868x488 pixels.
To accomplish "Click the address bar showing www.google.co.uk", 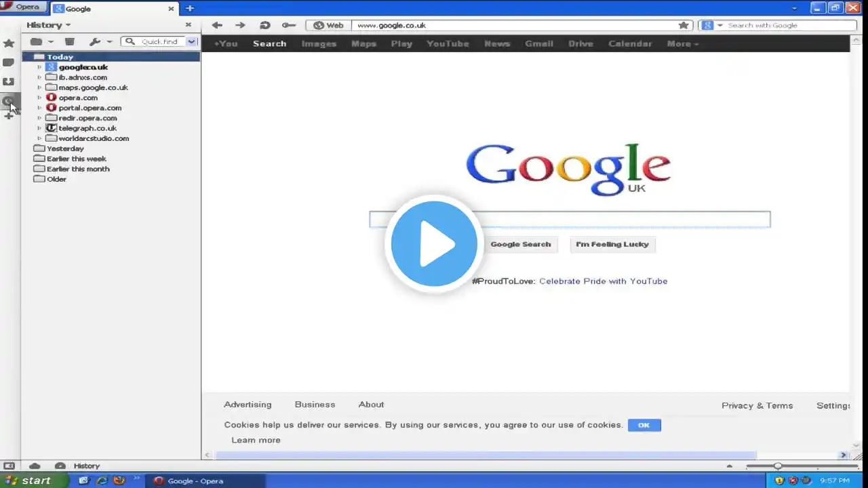I will click(515, 25).
